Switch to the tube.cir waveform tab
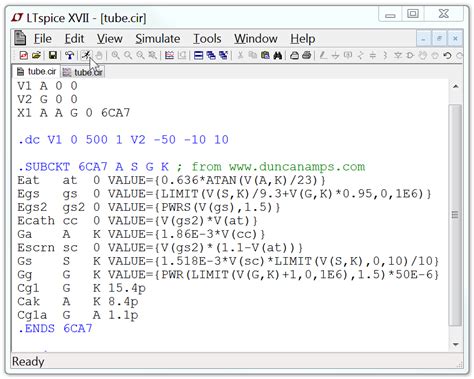Screen dimensions: 474x379 [83, 72]
